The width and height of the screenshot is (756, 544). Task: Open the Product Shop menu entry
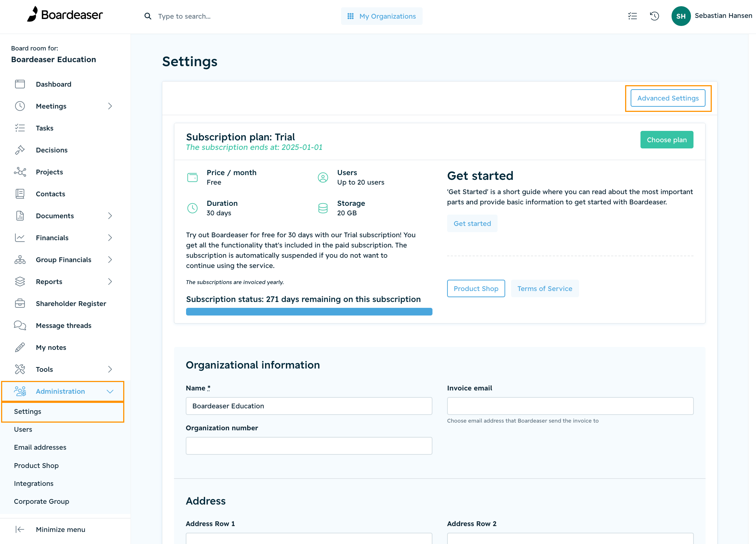(x=36, y=465)
